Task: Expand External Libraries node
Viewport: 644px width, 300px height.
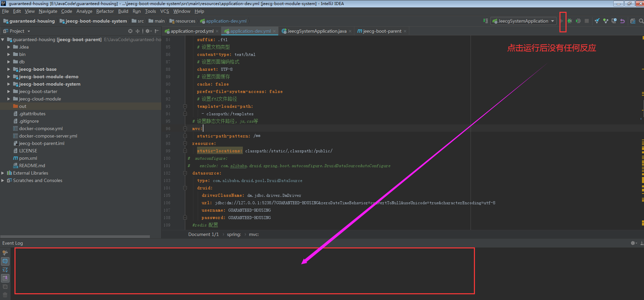Action: coord(3,173)
